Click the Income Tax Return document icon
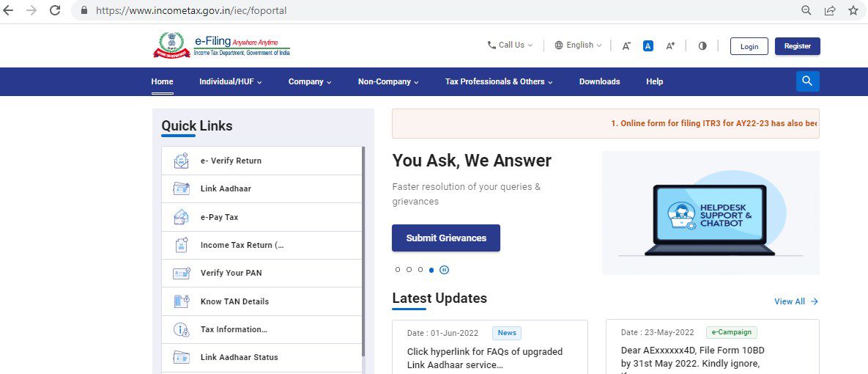The height and width of the screenshot is (374, 868). [181, 245]
